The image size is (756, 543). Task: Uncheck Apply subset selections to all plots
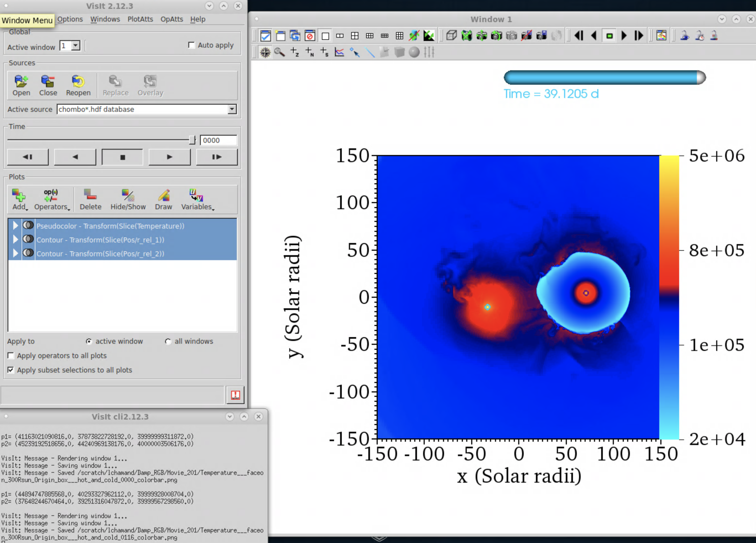click(11, 370)
